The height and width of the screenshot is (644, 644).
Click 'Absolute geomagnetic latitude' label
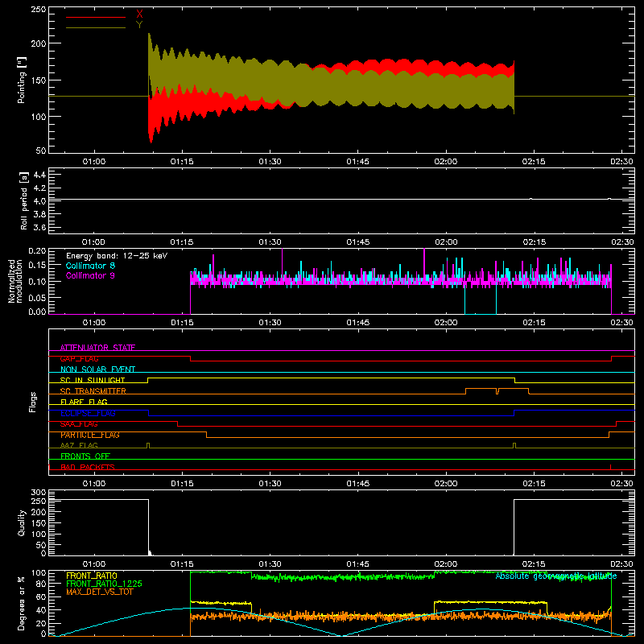(556, 576)
